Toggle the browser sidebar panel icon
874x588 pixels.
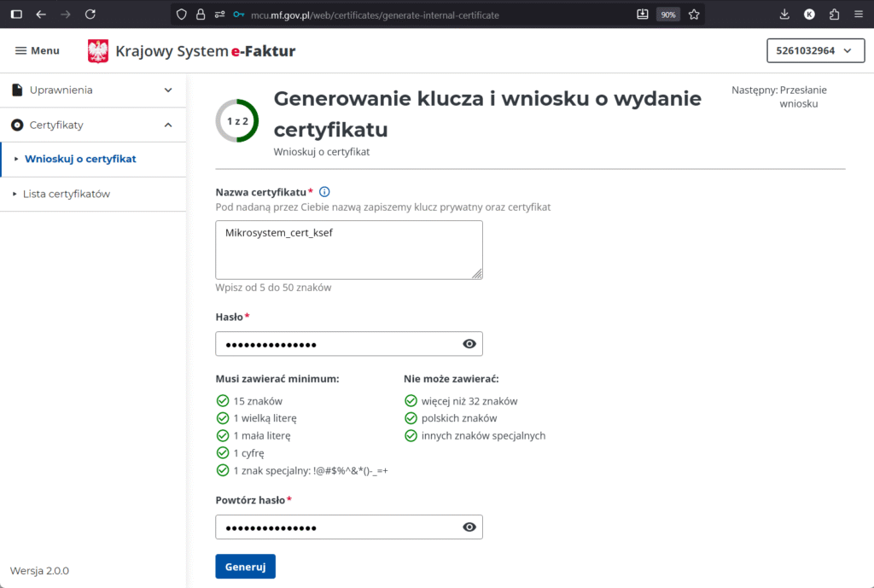[16, 15]
